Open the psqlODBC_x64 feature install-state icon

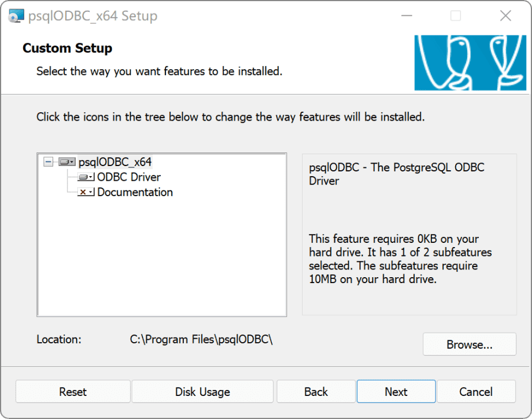pos(67,162)
